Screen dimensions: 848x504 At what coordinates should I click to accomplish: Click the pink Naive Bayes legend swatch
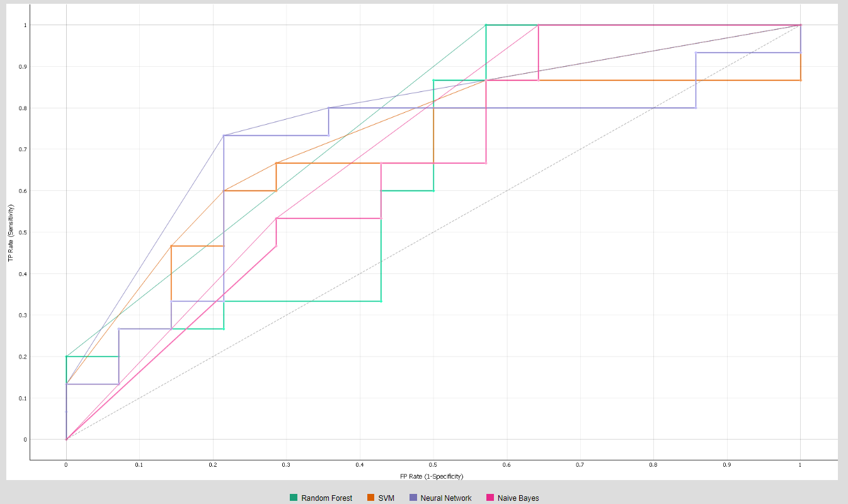click(490, 498)
